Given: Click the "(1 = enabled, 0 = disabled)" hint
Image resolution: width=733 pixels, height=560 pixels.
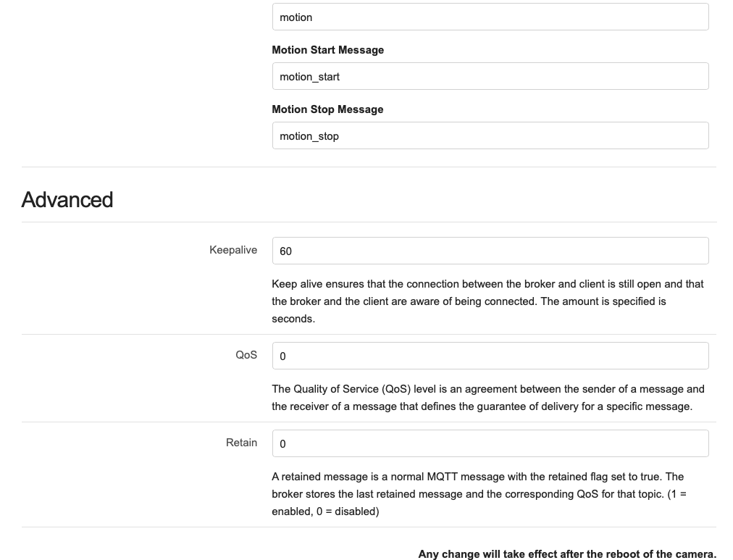Looking at the screenshot, I should pos(324,511).
